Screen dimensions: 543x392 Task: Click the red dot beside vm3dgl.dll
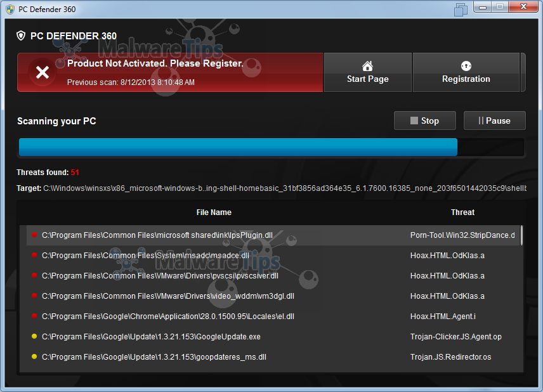tap(34, 296)
